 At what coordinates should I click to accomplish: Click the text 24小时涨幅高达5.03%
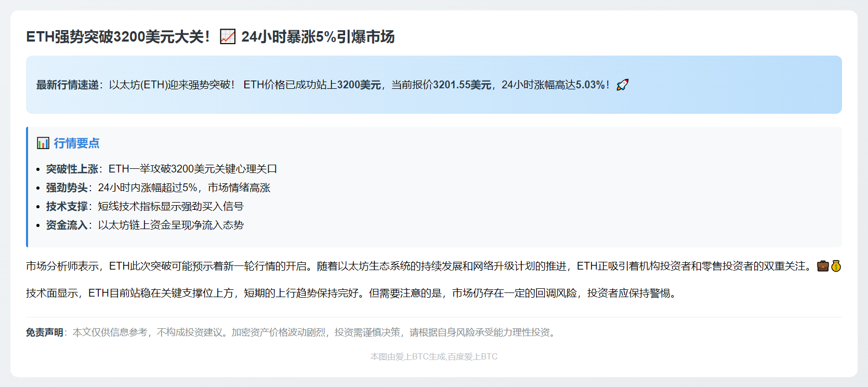pyautogui.click(x=553, y=85)
